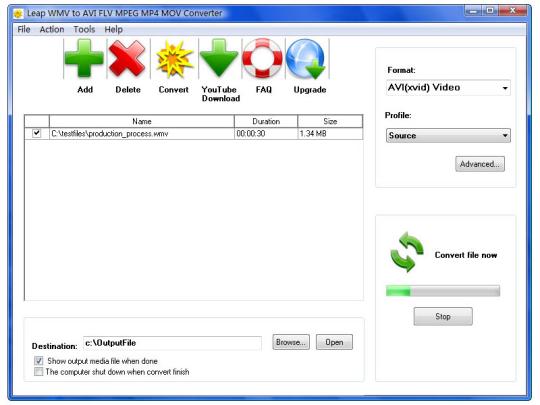Click the starburst Convert toolbar icon
This screenshot has height=405, width=540.
(x=174, y=59)
